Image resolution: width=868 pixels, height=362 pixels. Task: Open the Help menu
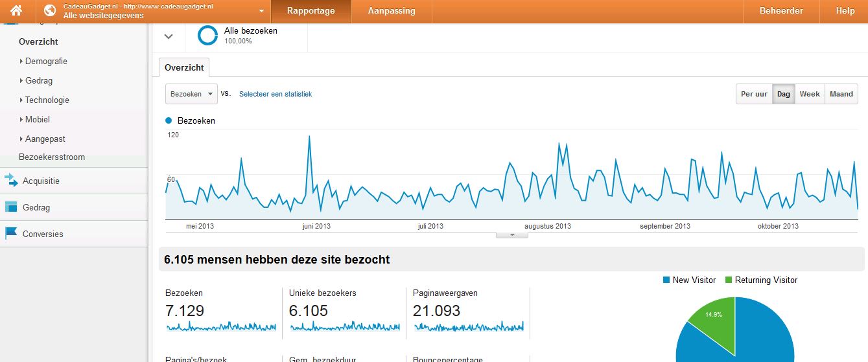(x=845, y=11)
